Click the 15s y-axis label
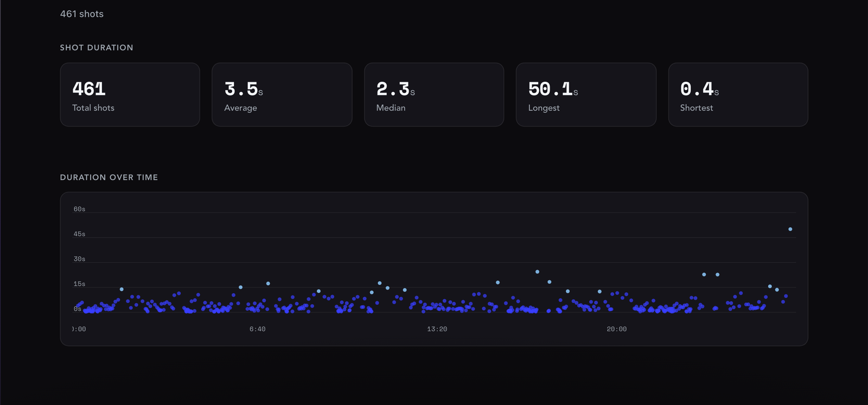This screenshot has height=405, width=868. (79, 284)
